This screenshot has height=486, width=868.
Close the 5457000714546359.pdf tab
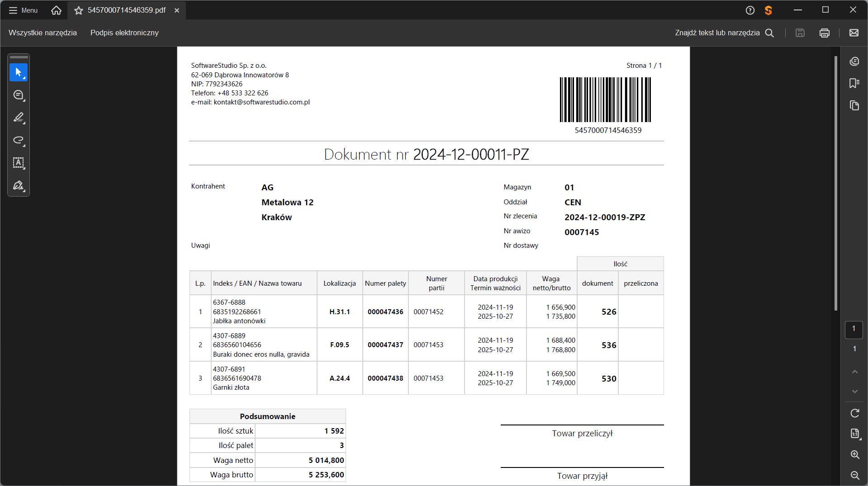point(177,10)
